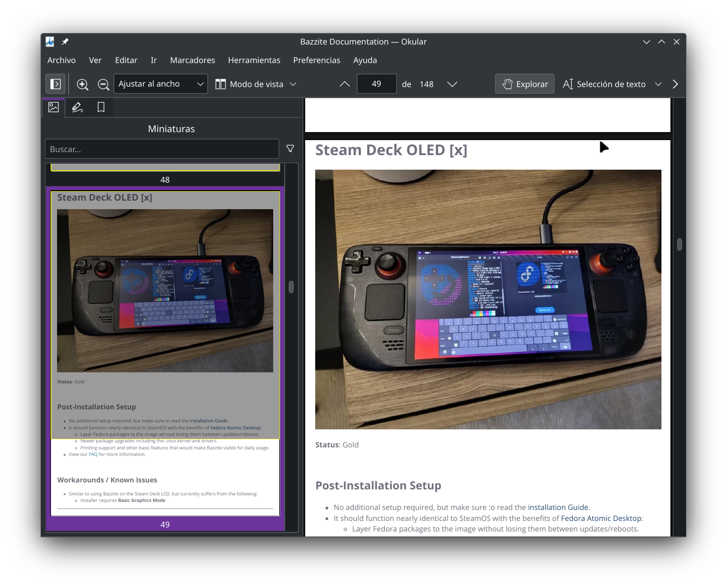The width and height of the screenshot is (728, 586).
Task: Click the document view scrollbar handle
Action: 679,244
